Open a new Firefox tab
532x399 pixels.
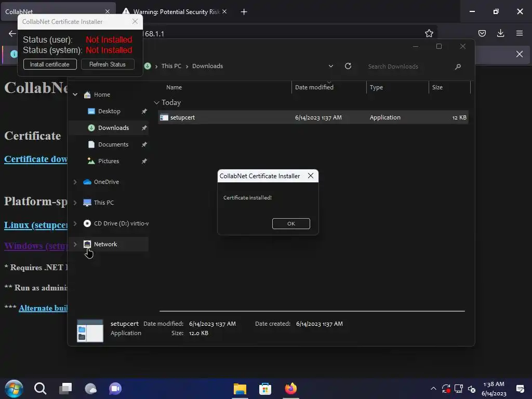pyautogui.click(x=244, y=12)
